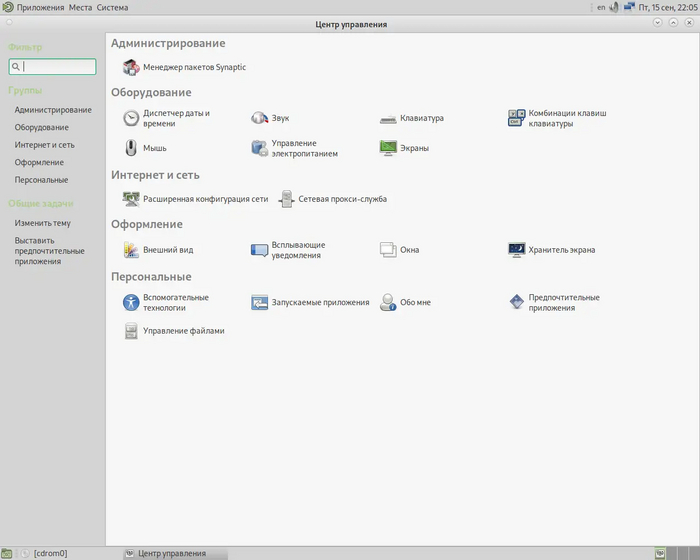Open the Обо мне user icon
This screenshot has width=700, height=560.
point(388,302)
